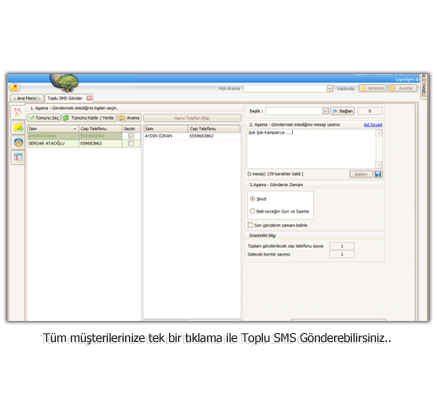Select the Belirleyeceğim Gün ve Saatte radio option

coord(252,211)
